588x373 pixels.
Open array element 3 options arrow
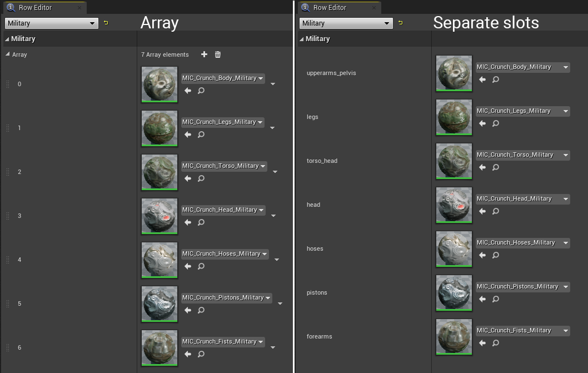(x=273, y=216)
